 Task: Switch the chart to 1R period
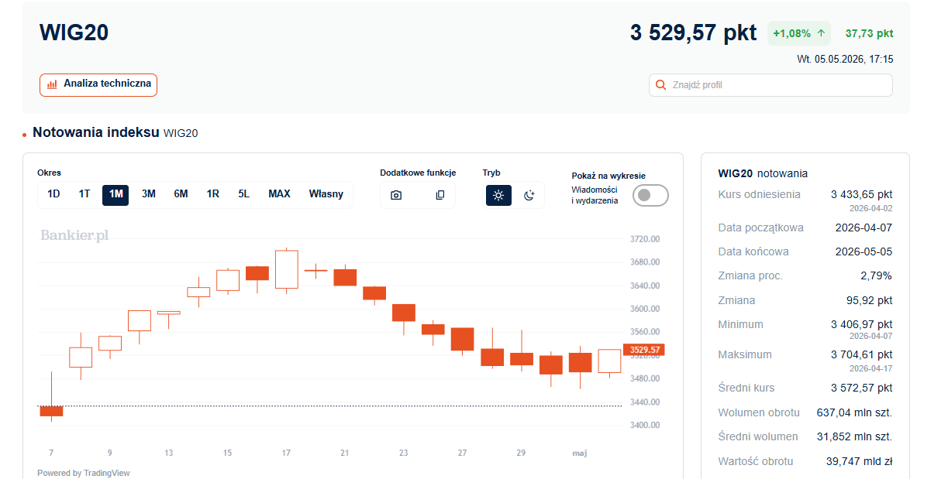(x=213, y=194)
